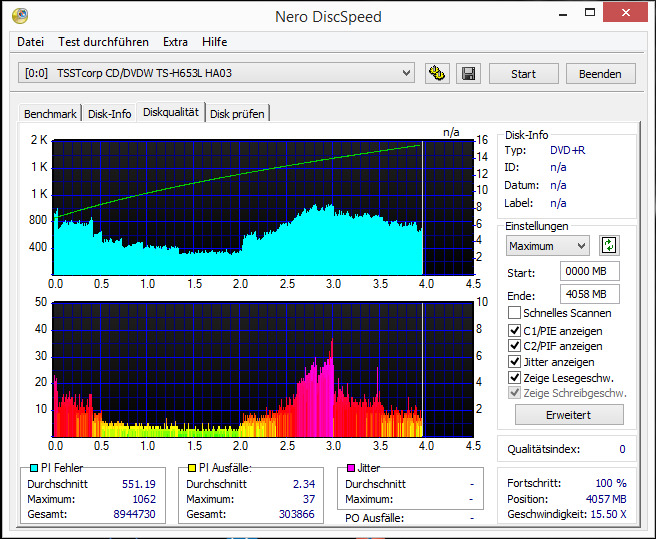Toggle Zeige Lesegeschw. checkbox
This screenshot has height=539, width=656.
[514, 377]
